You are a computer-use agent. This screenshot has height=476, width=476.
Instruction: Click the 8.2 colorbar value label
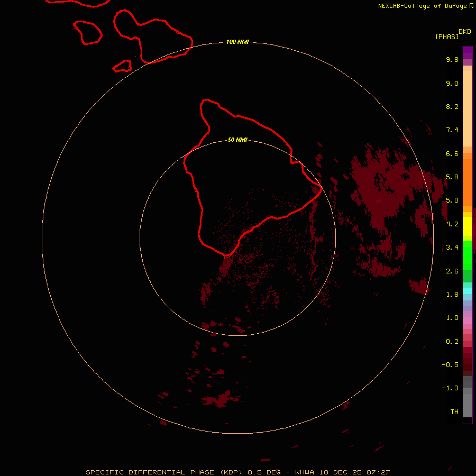coord(452,106)
